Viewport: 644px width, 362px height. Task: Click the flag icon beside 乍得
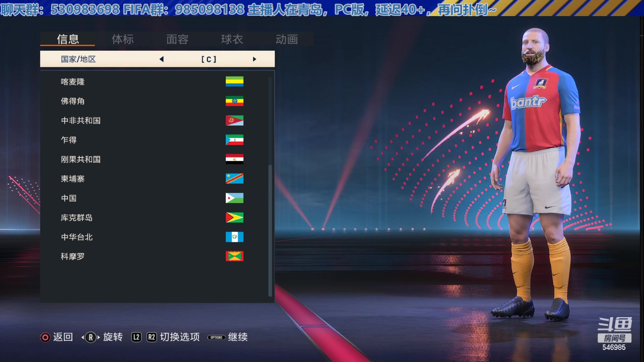234,140
